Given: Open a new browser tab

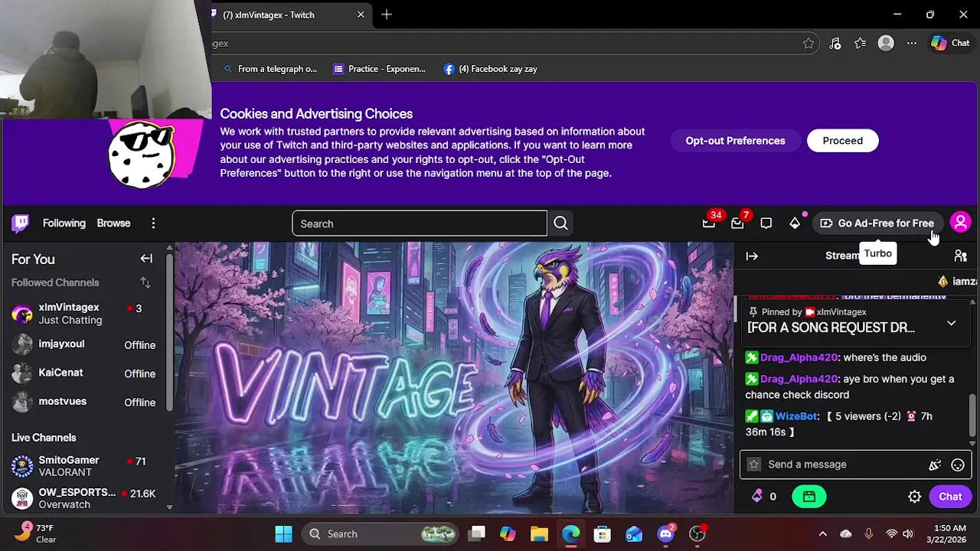Looking at the screenshot, I should coord(387,15).
